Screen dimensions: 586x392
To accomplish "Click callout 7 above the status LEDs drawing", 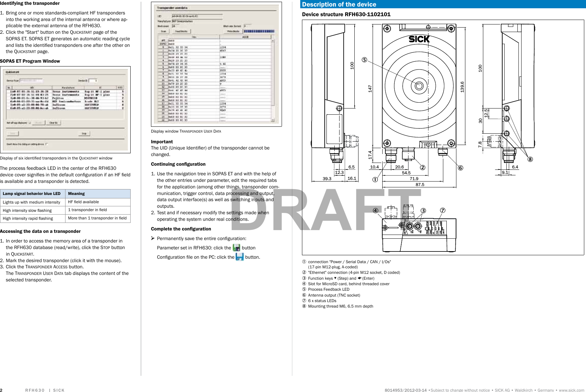I will pos(443,210).
